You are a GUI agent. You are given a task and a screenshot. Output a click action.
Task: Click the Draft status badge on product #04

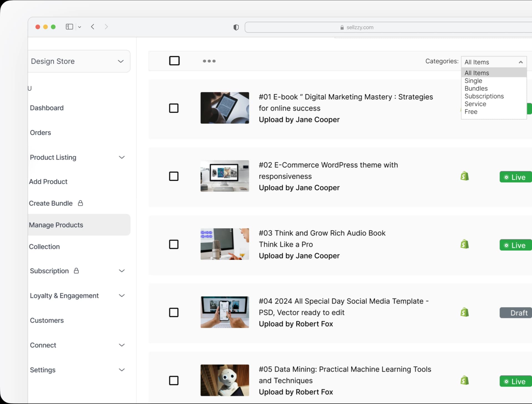(x=515, y=313)
